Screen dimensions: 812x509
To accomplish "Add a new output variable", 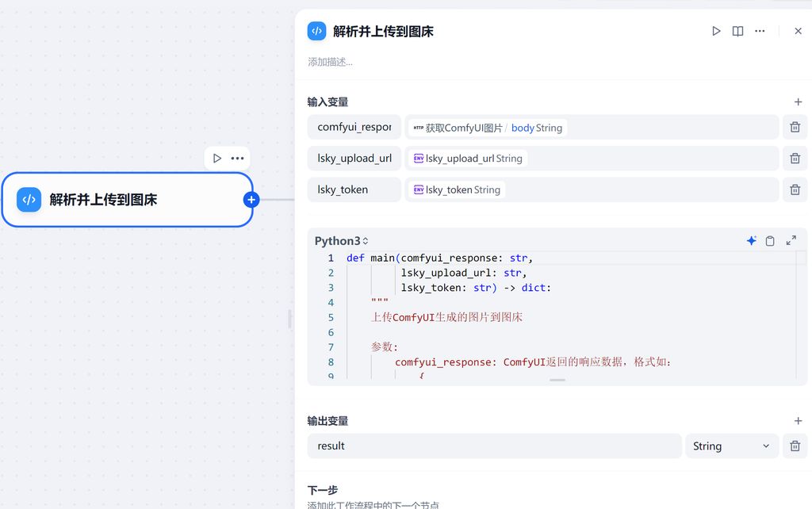I will tap(798, 421).
